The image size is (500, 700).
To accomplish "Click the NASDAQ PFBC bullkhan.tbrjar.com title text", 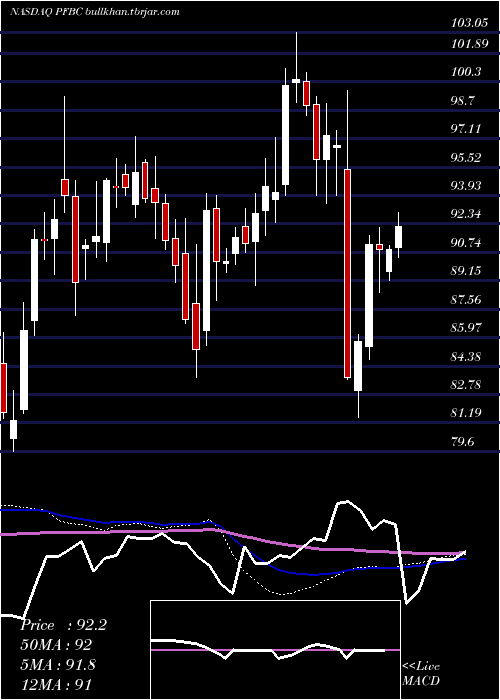I will coord(95,12).
